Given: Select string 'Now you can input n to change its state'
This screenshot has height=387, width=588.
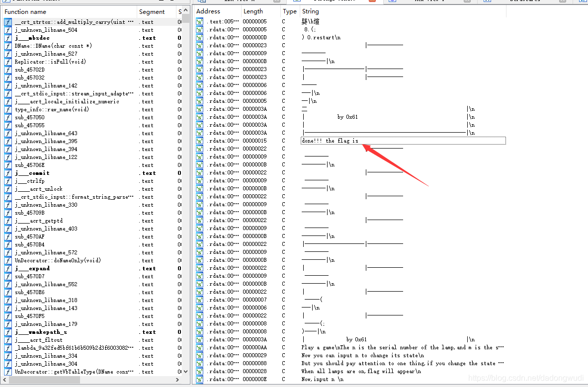Looking at the screenshot, I should click(x=363, y=356).
